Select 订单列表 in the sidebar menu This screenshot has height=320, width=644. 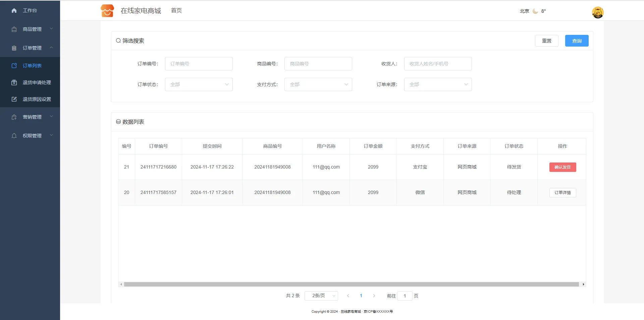tap(32, 66)
